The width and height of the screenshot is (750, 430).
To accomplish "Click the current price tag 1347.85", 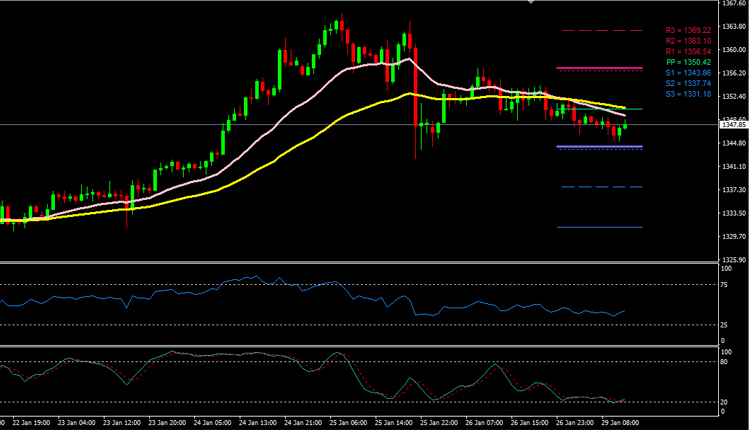I will click(x=735, y=125).
